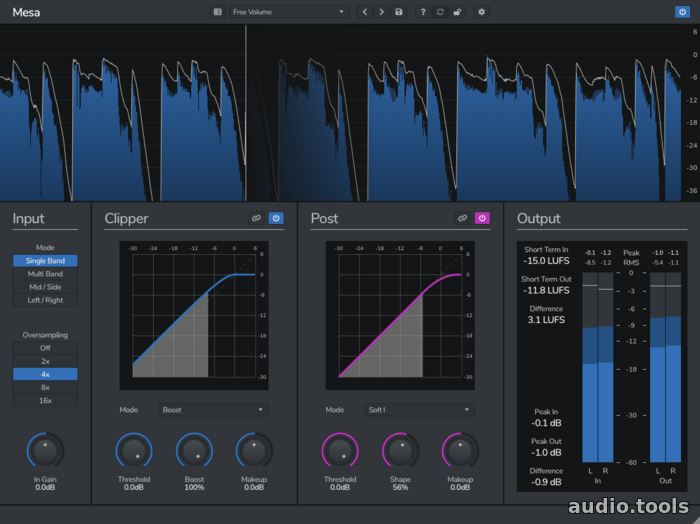Click the lock icon in top toolbar
This screenshot has height=524, width=700.
click(x=457, y=12)
